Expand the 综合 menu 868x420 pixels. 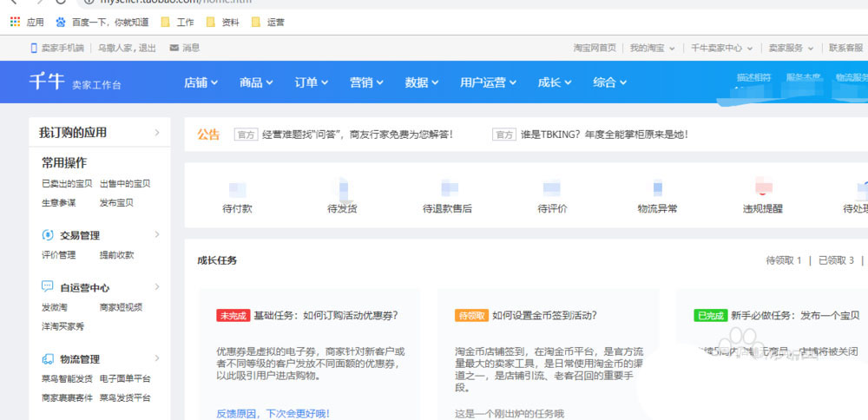pos(610,82)
